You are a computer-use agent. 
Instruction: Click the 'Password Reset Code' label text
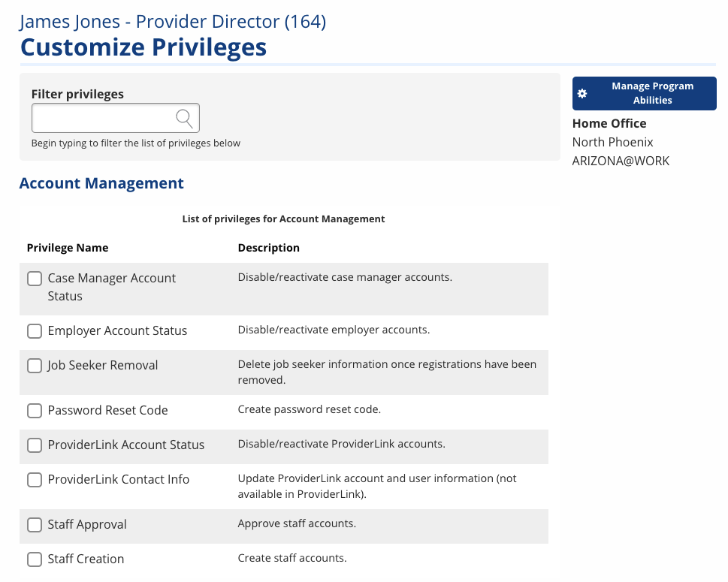107,410
